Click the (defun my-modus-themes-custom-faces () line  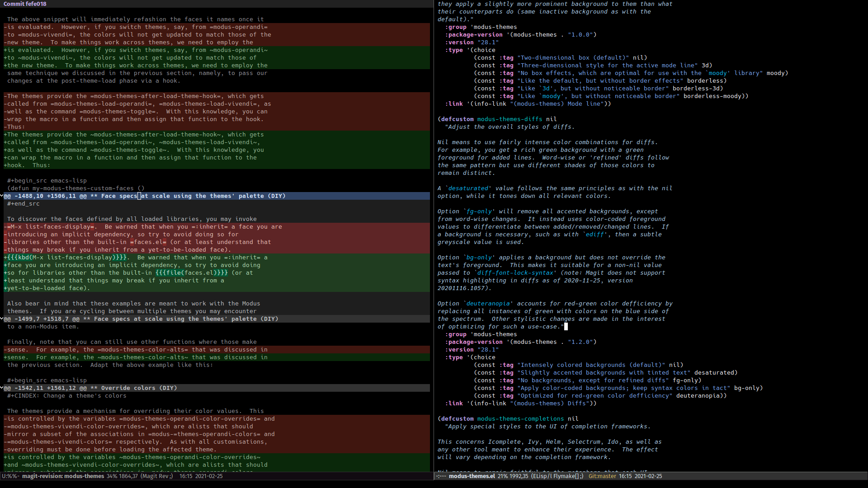click(76, 188)
